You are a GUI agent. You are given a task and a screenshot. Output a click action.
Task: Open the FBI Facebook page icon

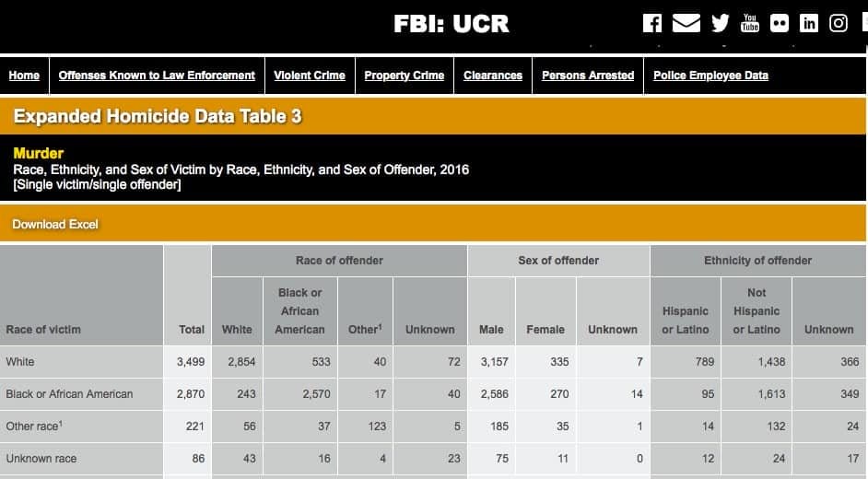point(652,24)
